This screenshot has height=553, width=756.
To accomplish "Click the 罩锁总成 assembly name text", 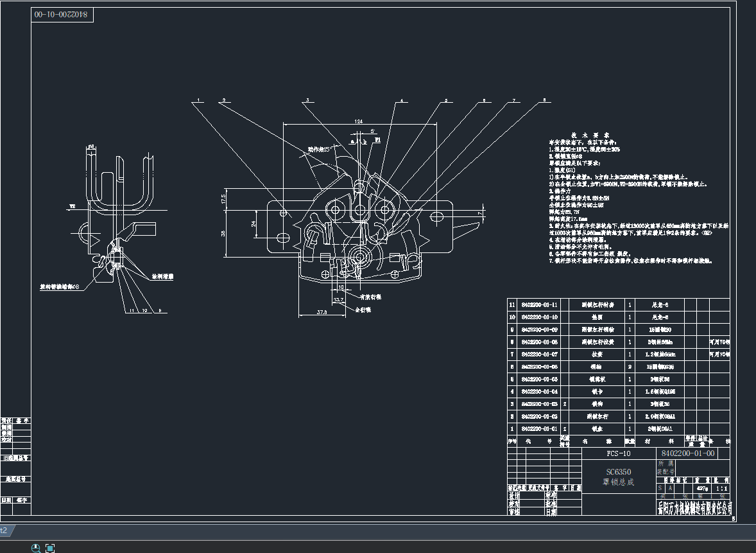I will [x=618, y=482].
